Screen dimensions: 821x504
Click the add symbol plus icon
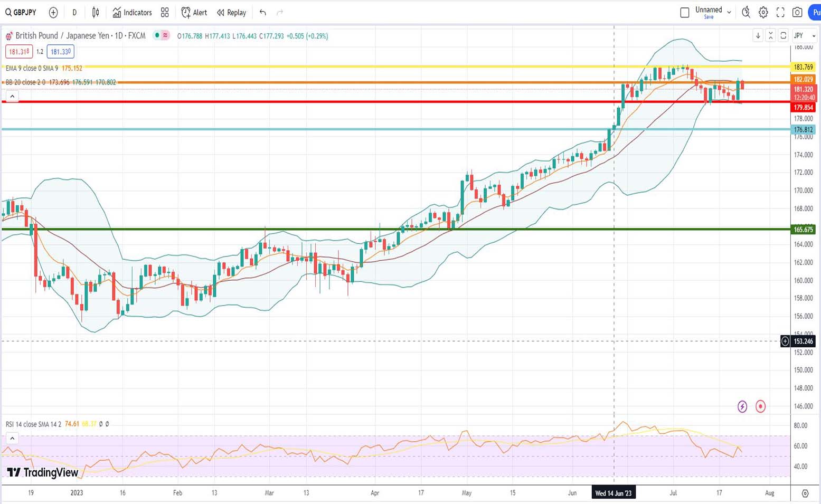[x=53, y=12]
